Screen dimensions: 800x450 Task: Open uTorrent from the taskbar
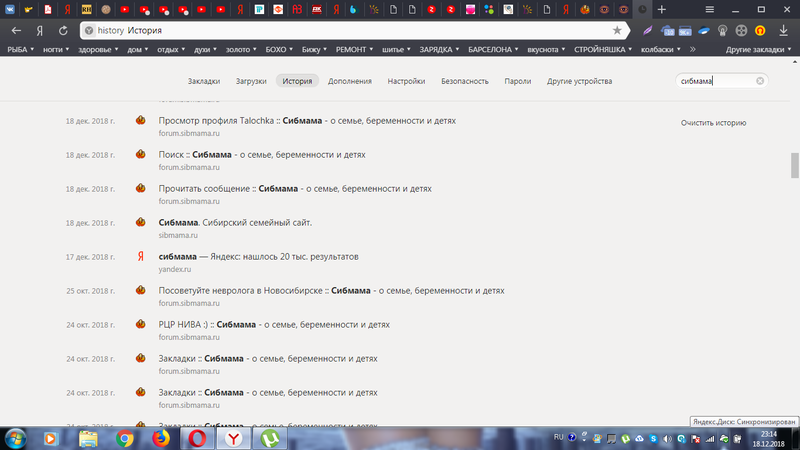pos(270,438)
